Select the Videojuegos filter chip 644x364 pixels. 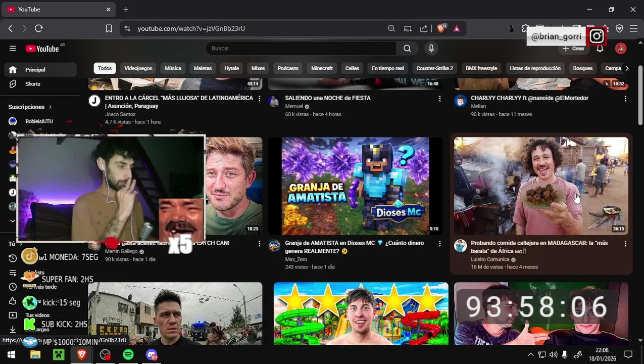tap(138, 68)
